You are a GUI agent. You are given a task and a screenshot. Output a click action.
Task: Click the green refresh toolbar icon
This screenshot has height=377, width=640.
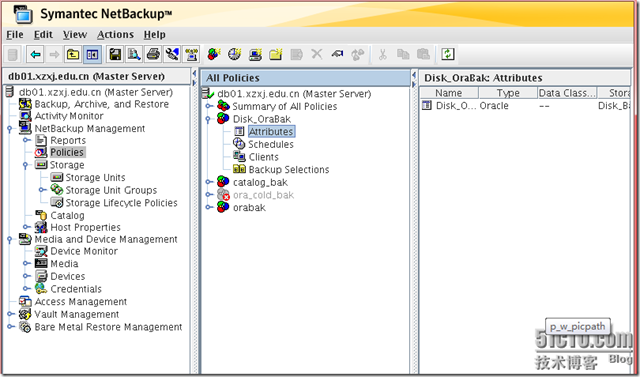[448, 54]
